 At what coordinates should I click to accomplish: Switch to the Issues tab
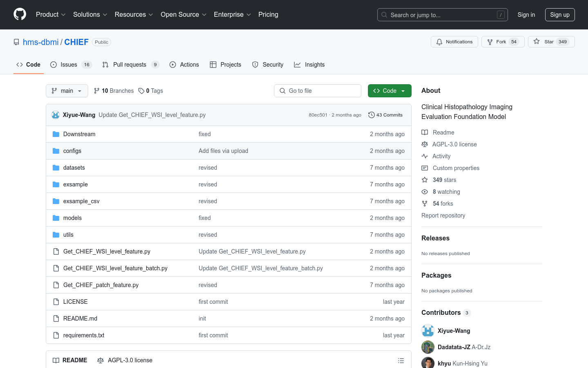pyautogui.click(x=71, y=65)
